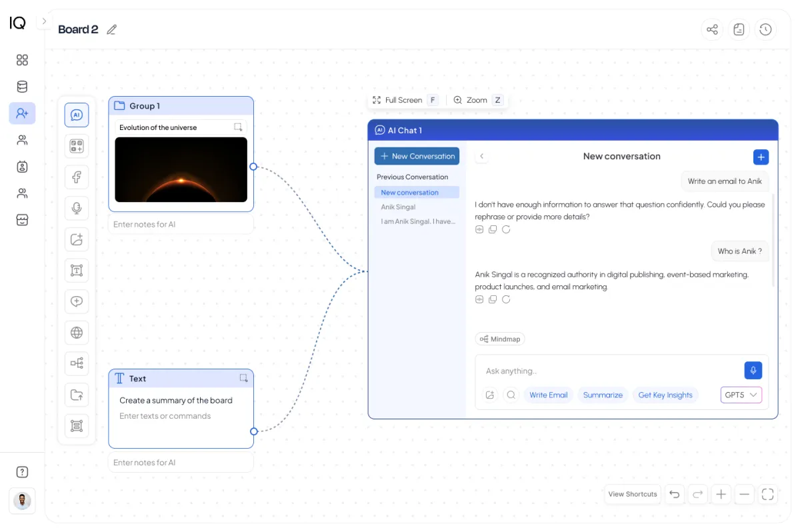This screenshot has width=800, height=532.
Task: Click the Group 1 header
Action: 181,106
